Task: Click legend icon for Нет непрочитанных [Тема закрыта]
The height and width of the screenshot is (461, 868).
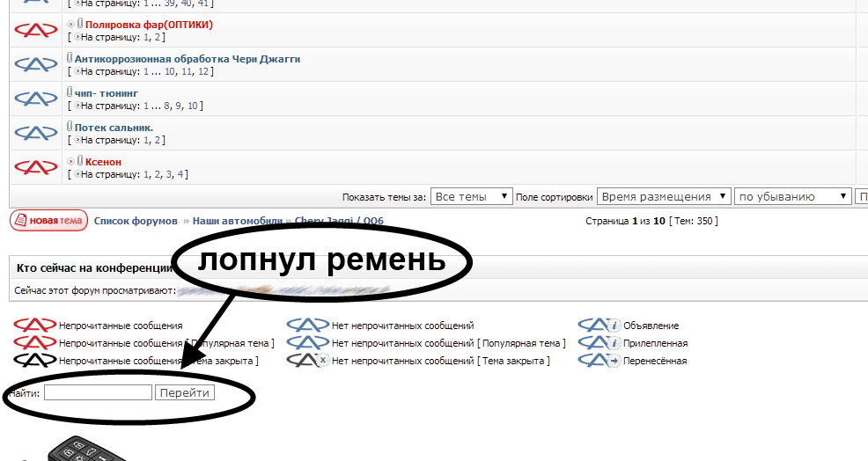Action: point(308,361)
